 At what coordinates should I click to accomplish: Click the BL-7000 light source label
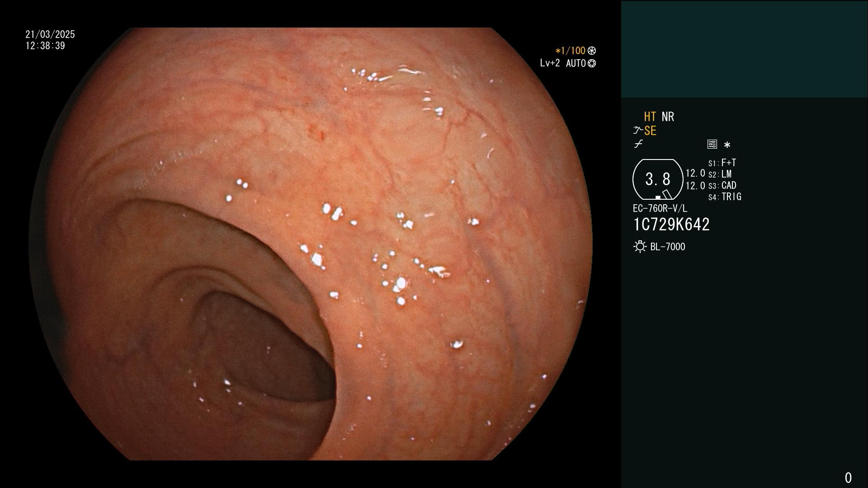click(x=668, y=247)
